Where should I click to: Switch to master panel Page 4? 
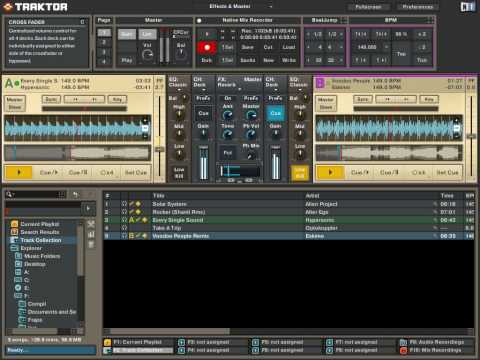104,62
